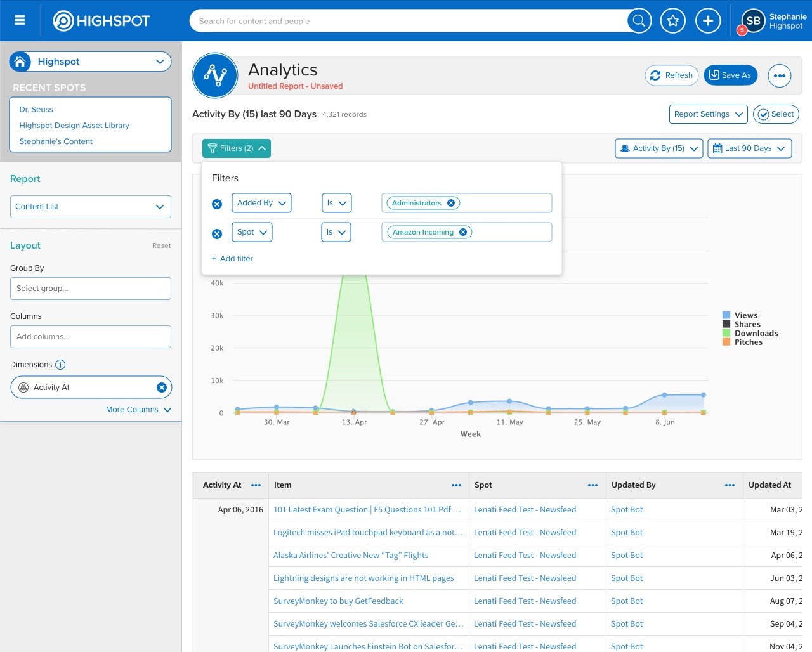Toggle Downloads green legend swatch
The image size is (812, 652).
726,333
